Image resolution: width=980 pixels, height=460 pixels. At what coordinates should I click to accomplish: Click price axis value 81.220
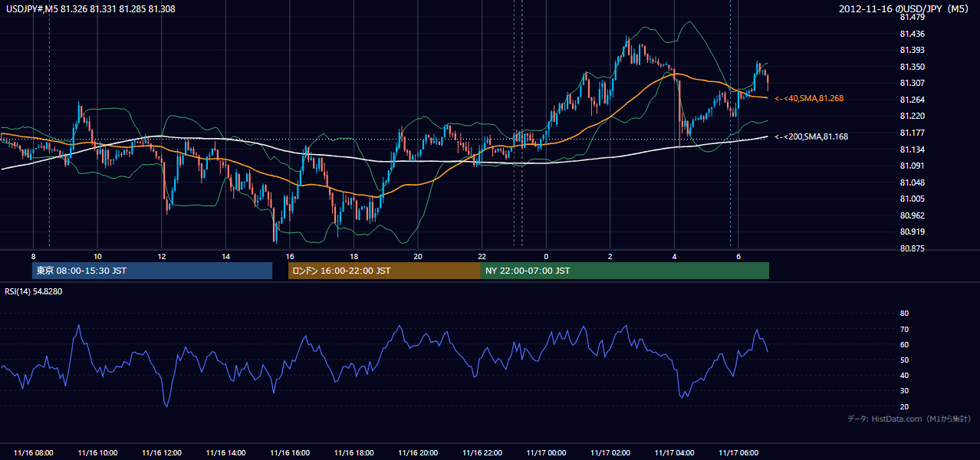[x=913, y=116]
